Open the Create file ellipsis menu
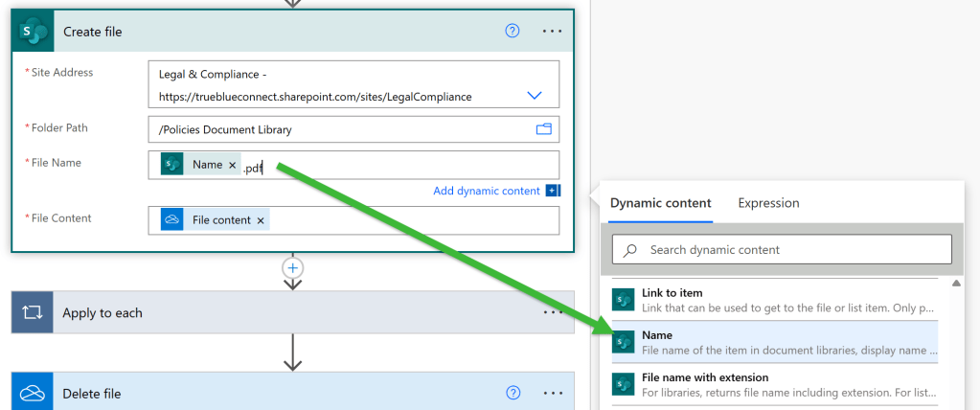The width and height of the screenshot is (980, 410). pos(553,32)
